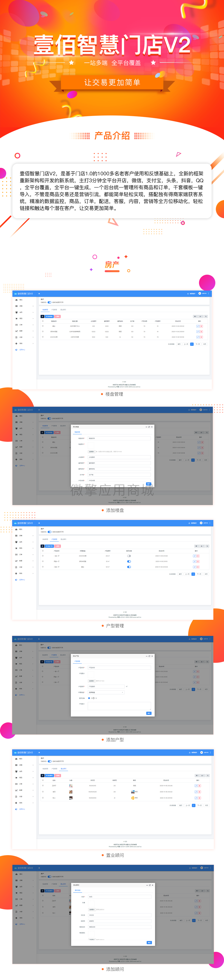This screenshot has width=224, height=980.
Task: Toggle 是否在售 switch for 一室一厅 row
Action: pyautogui.click(x=129, y=556)
